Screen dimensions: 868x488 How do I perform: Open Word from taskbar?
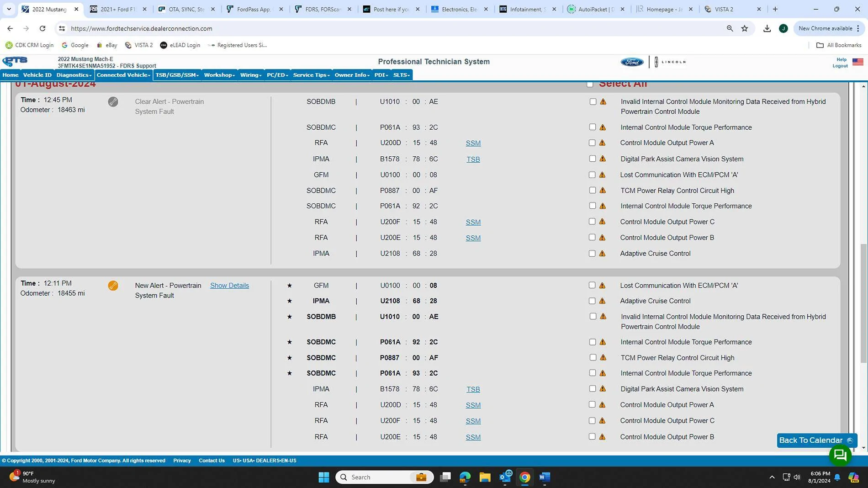tap(545, 477)
